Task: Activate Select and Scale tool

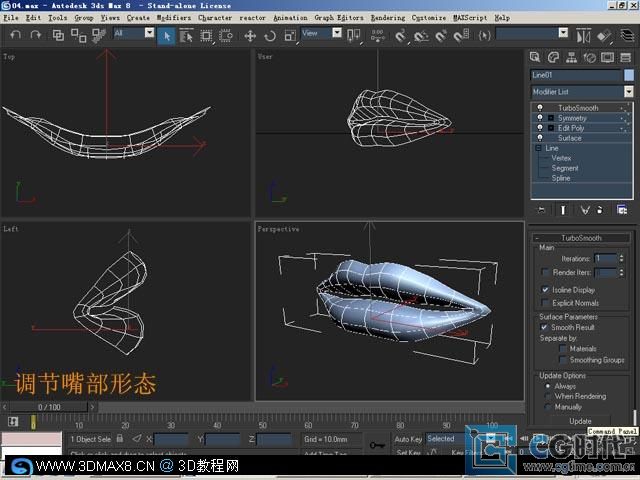Action: click(x=290, y=36)
